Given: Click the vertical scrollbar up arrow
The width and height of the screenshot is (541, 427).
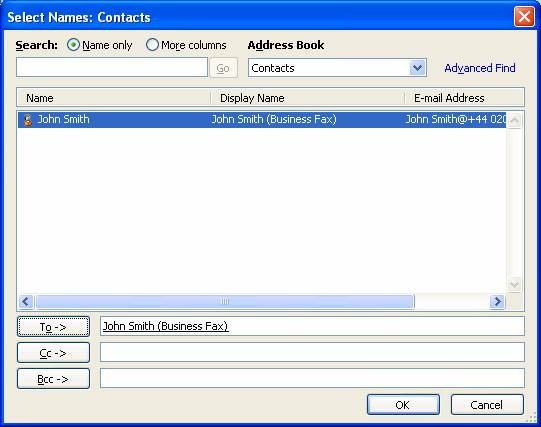Looking at the screenshot, I should coord(514,120).
